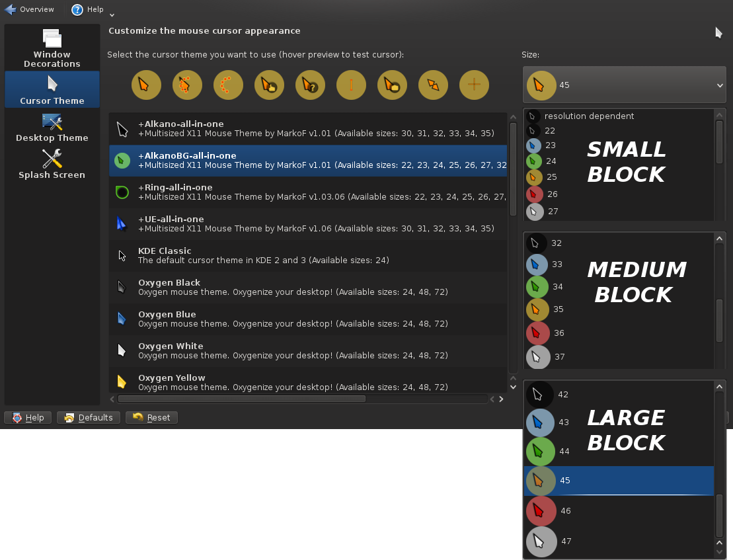Choose cursor size 42 black cursor
The image size is (733, 560).
[x=619, y=395]
